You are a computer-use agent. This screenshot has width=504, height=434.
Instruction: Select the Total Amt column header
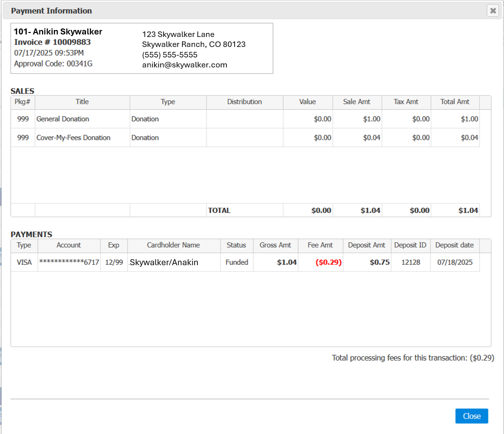point(454,102)
